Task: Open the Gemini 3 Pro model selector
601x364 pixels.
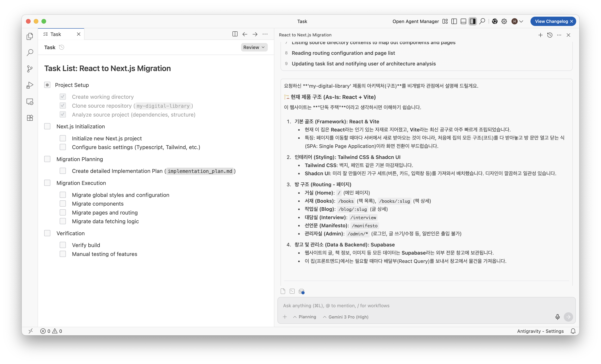Action: (345, 317)
